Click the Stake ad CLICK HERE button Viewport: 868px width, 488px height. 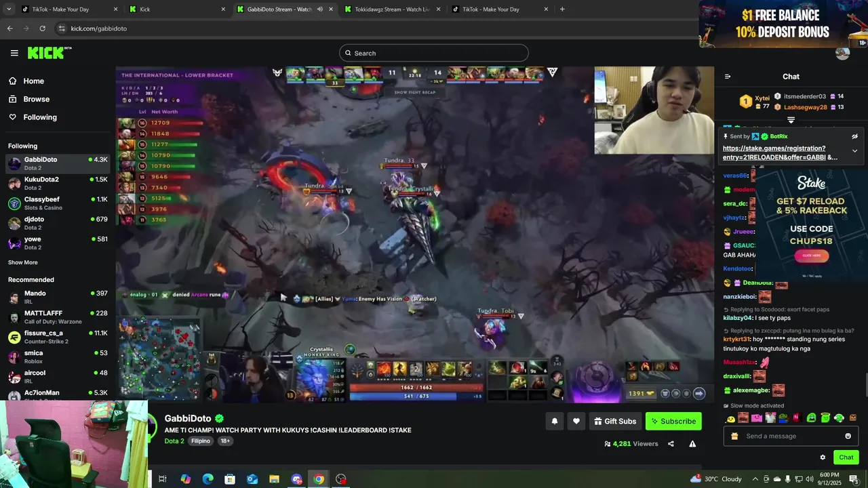tap(811, 256)
